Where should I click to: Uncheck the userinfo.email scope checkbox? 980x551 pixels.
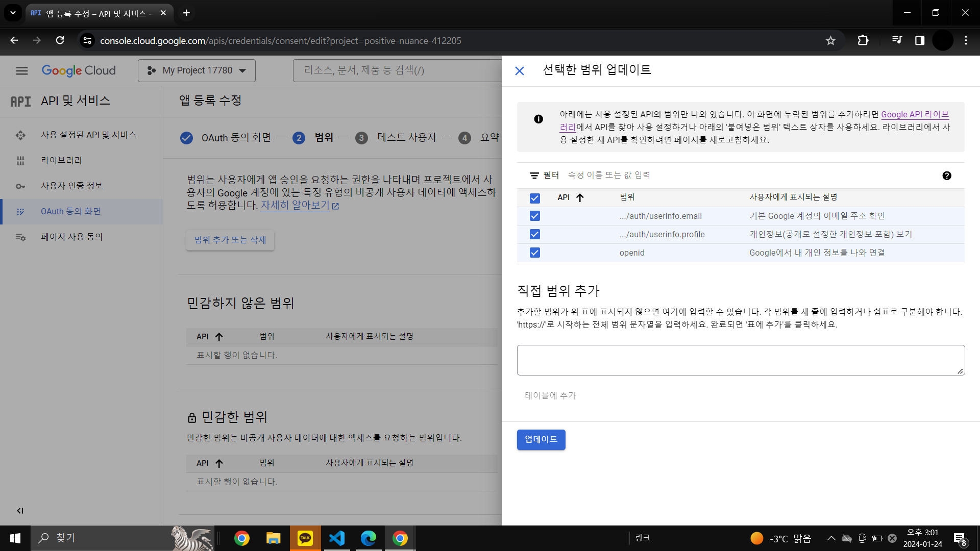[x=534, y=216]
